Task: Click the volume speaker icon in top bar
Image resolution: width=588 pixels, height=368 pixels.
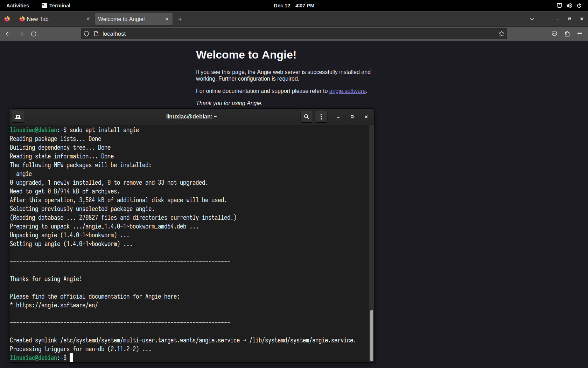Action: coord(569,6)
